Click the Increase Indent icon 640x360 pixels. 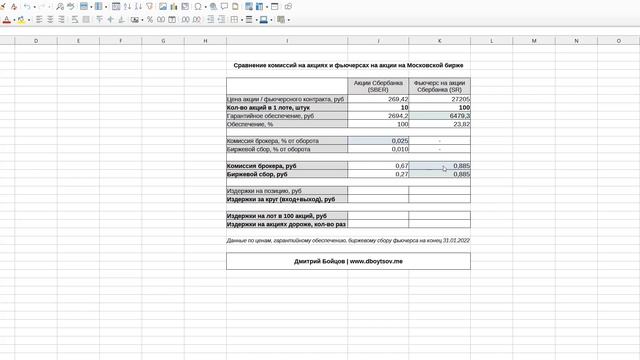coord(210,20)
